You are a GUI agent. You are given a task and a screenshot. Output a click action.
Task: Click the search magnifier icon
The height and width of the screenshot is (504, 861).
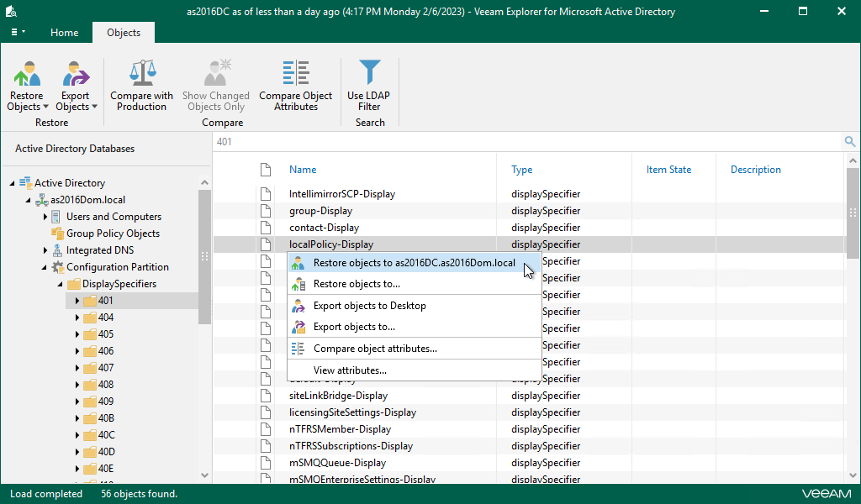[x=850, y=142]
